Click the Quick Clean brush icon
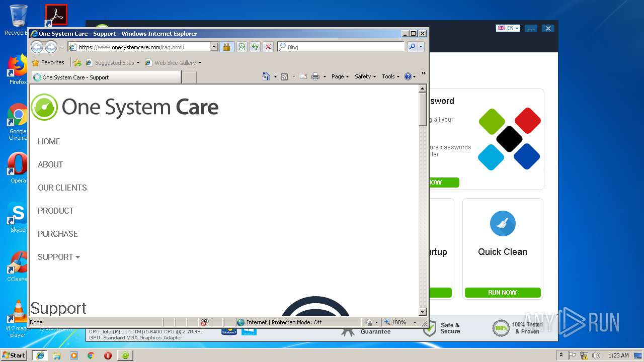Screen dimensions: 644x362 tap(503, 224)
